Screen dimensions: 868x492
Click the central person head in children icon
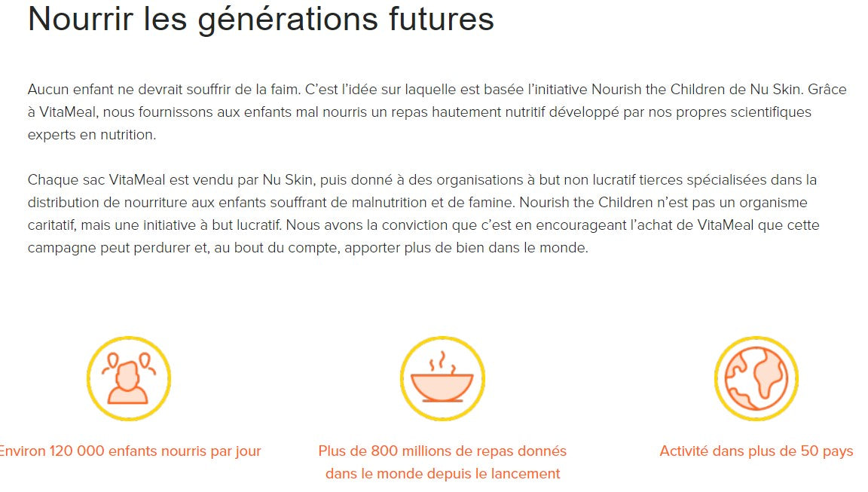(127, 372)
